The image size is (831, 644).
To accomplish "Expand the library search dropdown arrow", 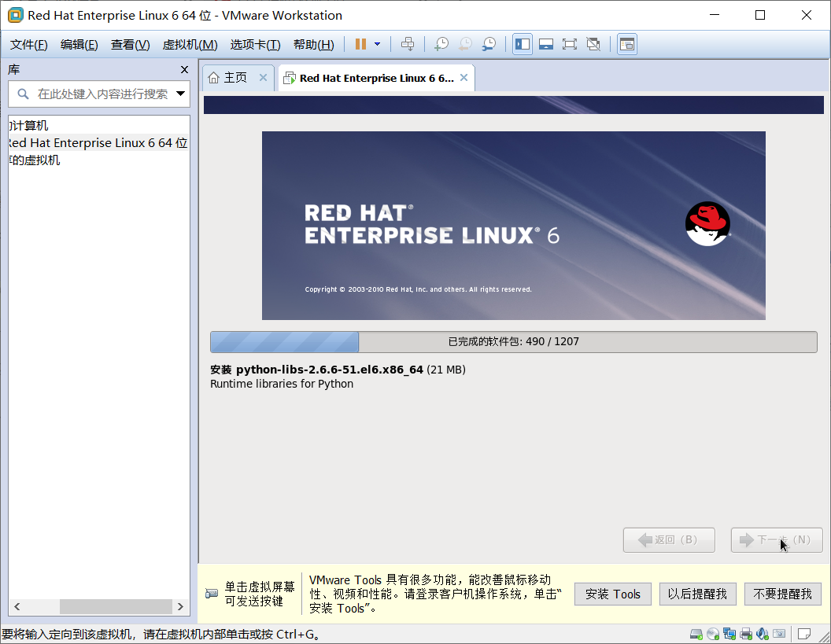I will pyautogui.click(x=180, y=94).
